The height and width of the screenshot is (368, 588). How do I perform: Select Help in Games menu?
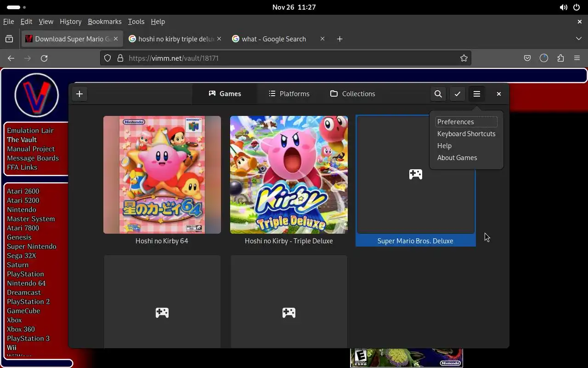pos(466,146)
